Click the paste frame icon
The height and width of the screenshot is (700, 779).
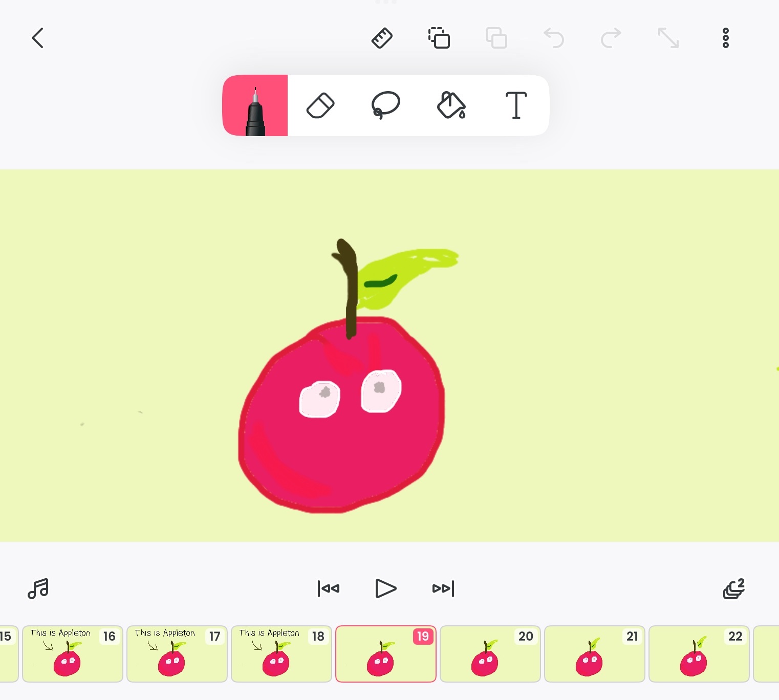pyautogui.click(x=496, y=38)
